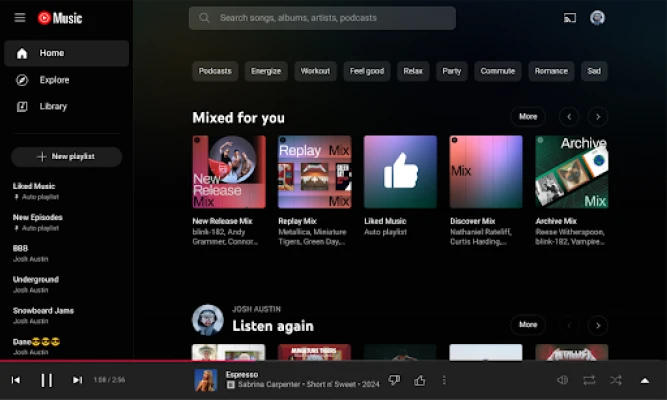Click the Cast to device icon

coord(570,18)
